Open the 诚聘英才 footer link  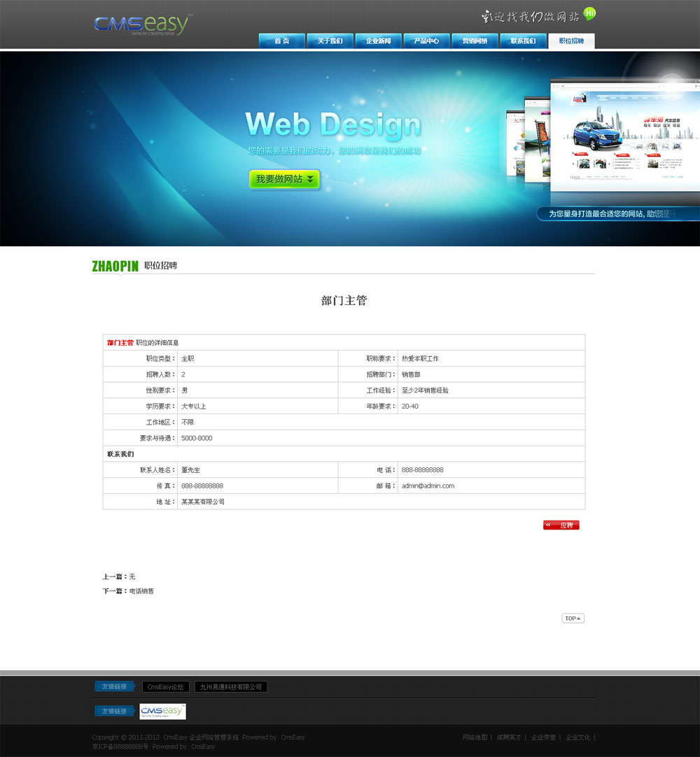pyautogui.click(x=509, y=737)
